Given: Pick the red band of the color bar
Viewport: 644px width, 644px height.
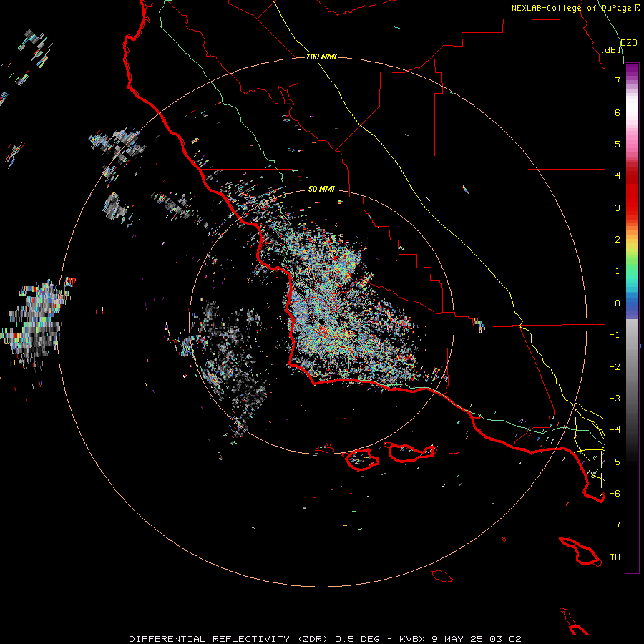Looking at the screenshot, I should (x=632, y=193).
